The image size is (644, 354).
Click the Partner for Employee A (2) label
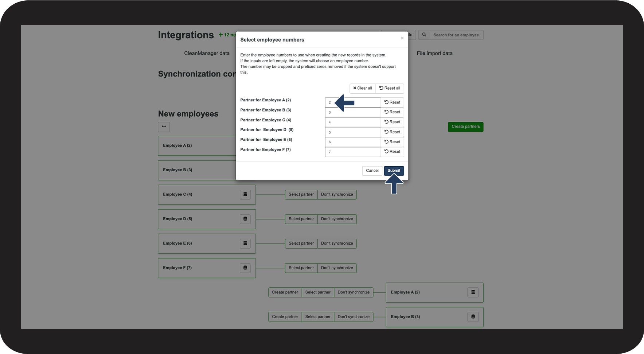point(265,100)
